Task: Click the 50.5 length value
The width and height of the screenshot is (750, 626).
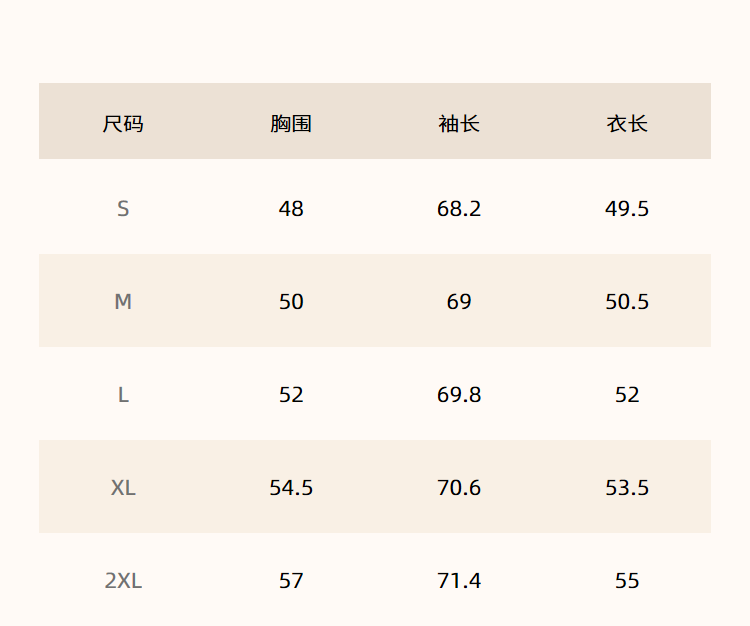Action: [627, 302]
